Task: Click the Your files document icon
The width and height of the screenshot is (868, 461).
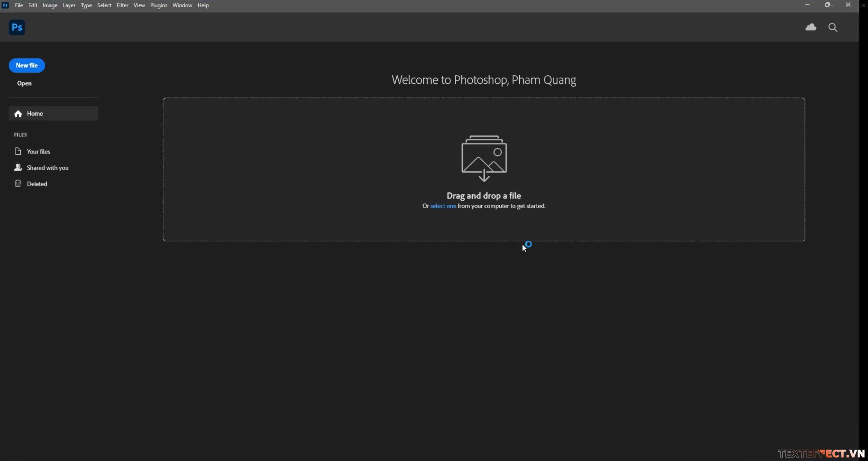Action: [18, 151]
